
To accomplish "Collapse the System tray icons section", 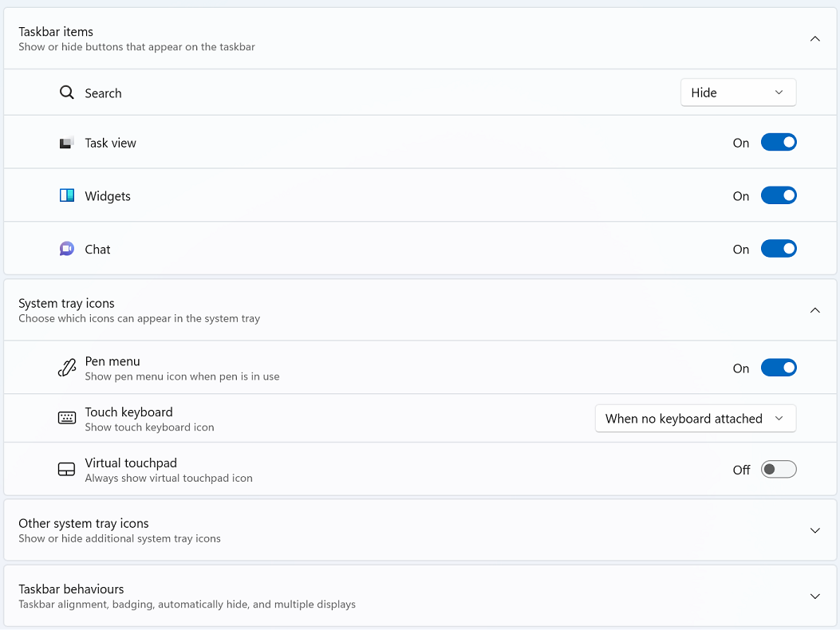I will pos(814,310).
